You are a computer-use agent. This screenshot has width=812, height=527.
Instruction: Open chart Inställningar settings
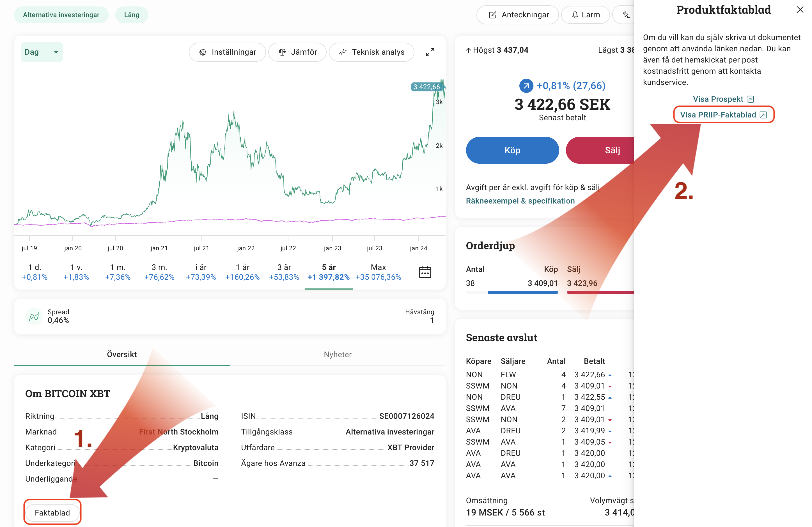pos(227,52)
